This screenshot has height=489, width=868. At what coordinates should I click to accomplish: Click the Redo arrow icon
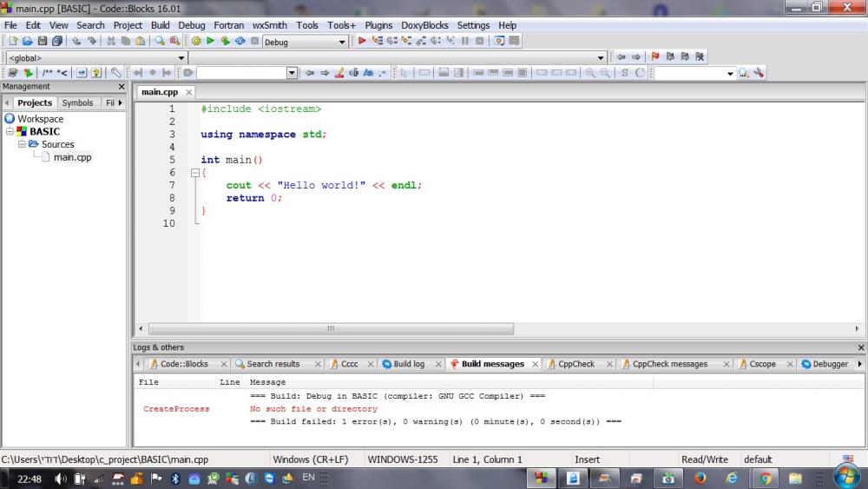pos(91,41)
